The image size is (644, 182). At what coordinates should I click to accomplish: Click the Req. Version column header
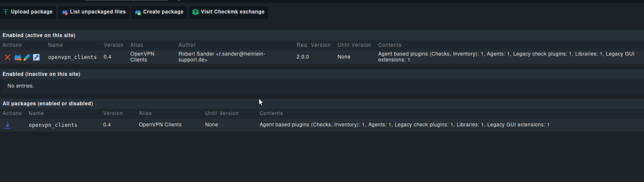click(313, 45)
